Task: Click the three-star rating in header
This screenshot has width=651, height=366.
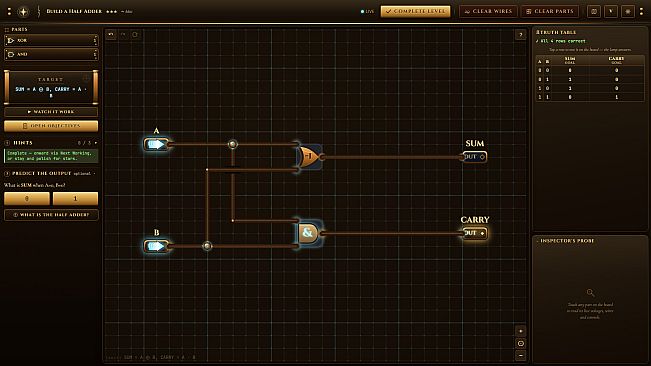Action: (111, 12)
